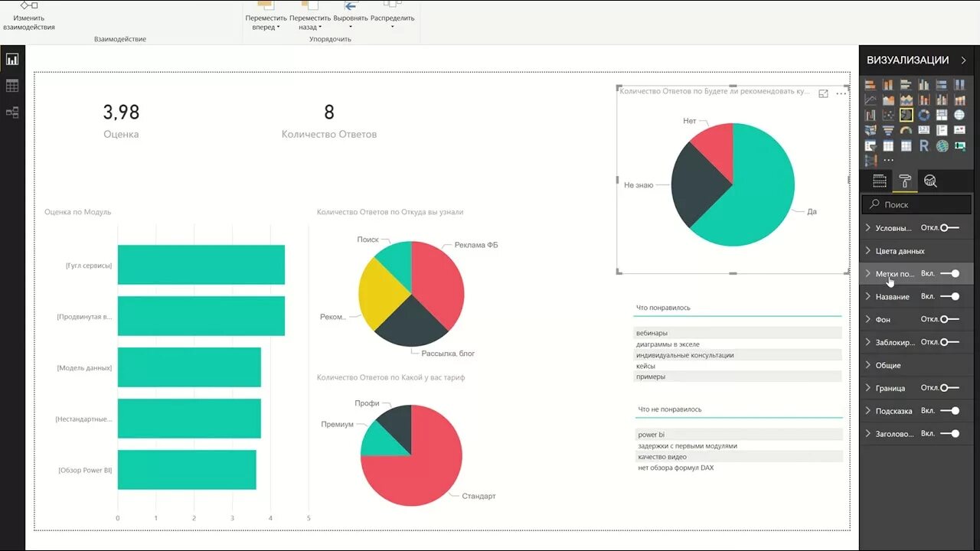The image size is (980, 551).
Task: Select the gauge visual
Action: pyautogui.click(x=906, y=130)
